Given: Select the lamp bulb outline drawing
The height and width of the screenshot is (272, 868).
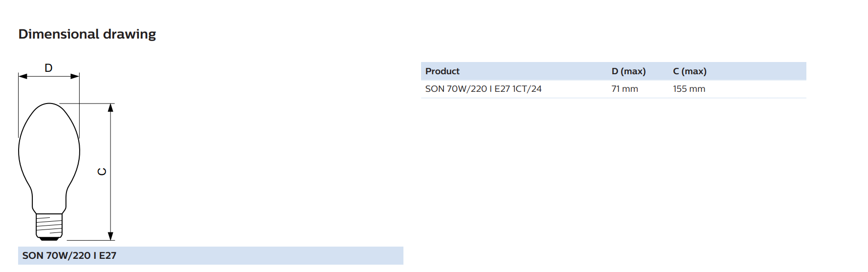Looking at the screenshot, I should (x=49, y=171).
